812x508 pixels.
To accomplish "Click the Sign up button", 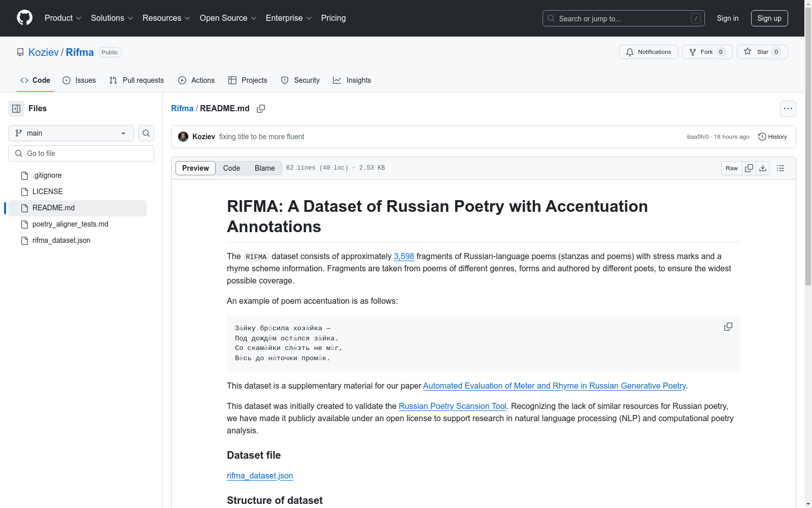I will pyautogui.click(x=769, y=18).
